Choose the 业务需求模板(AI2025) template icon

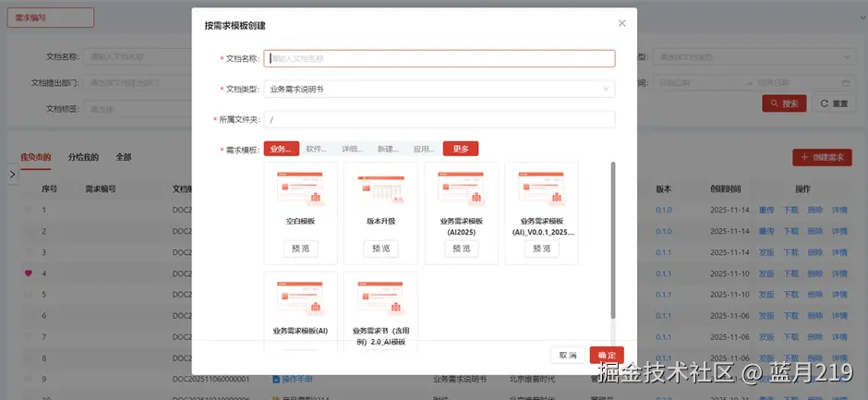click(461, 188)
